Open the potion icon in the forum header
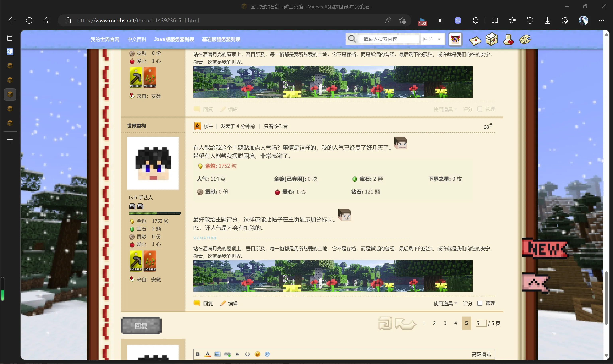Image resolution: width=613 pixels, height=364 pixels. pyautogui.click(x=508, y=39)
